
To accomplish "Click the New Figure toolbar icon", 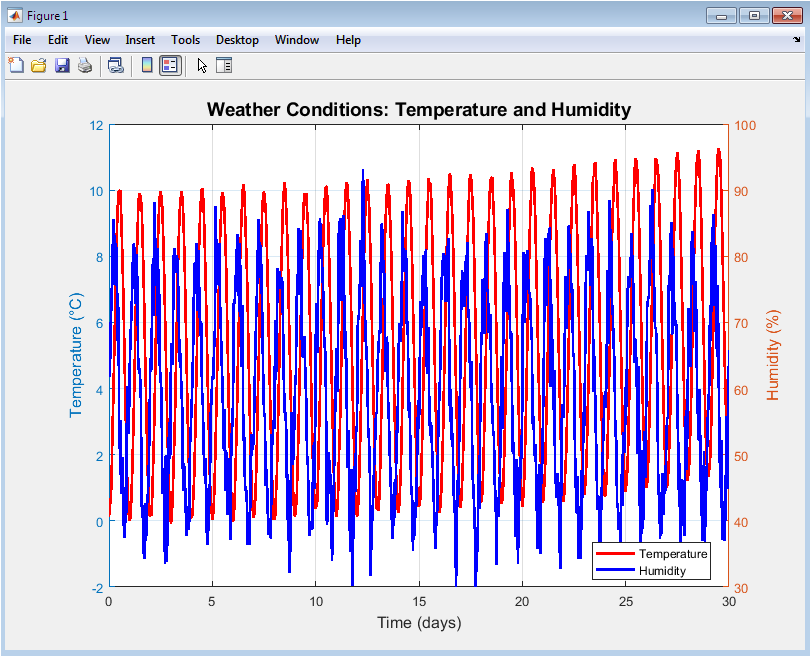I will click(x=16, y=66).
